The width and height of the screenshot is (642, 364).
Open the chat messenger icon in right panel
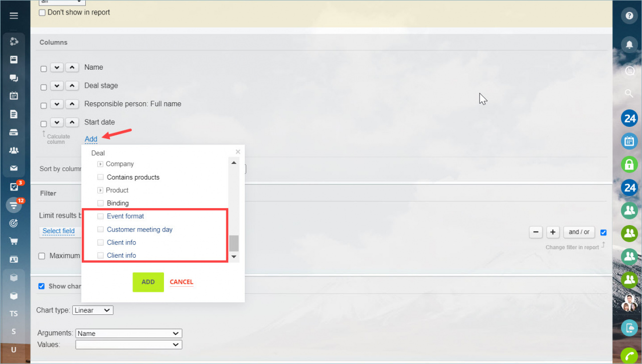(629, 71)
